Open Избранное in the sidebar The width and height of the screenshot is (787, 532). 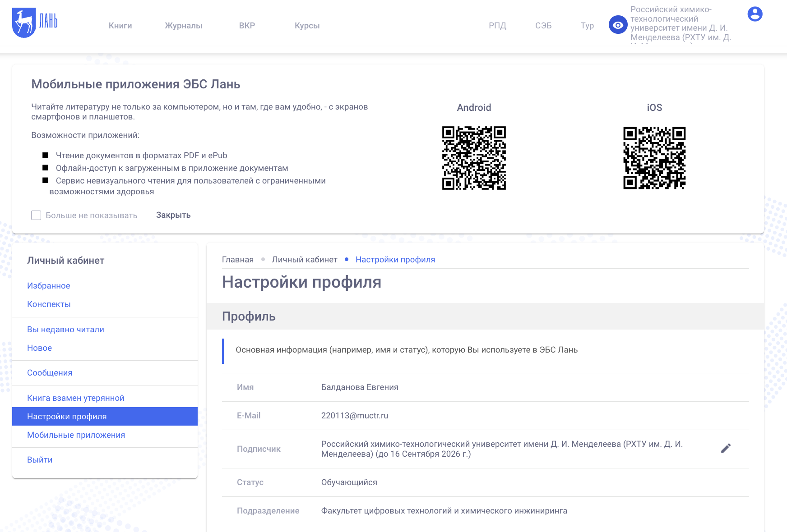(49, 286)
